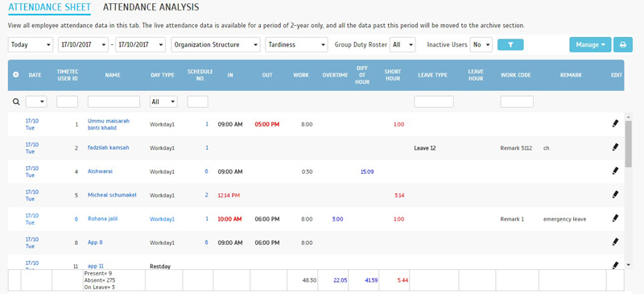Click scrollbar down arrow
The image size is (644, 294).
click(628, 264)
